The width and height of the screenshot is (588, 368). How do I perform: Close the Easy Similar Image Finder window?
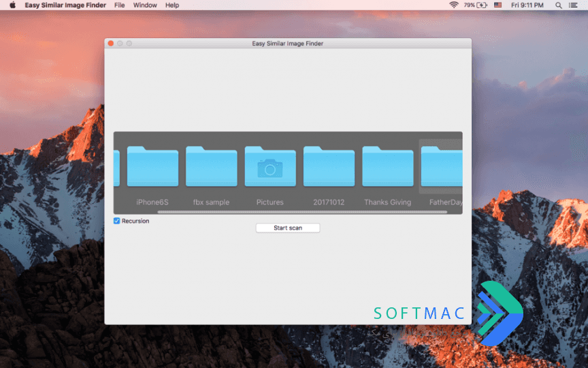click(111, 43)
